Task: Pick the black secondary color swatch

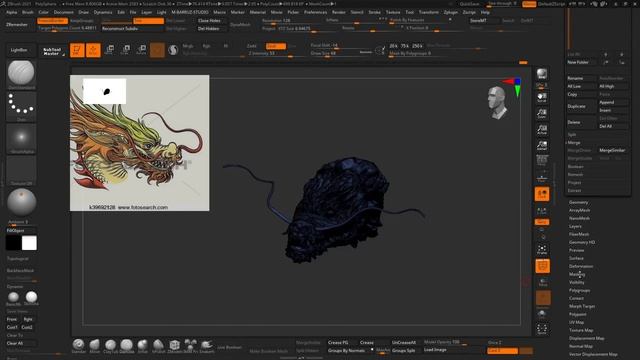Action: tap(13, 243)
